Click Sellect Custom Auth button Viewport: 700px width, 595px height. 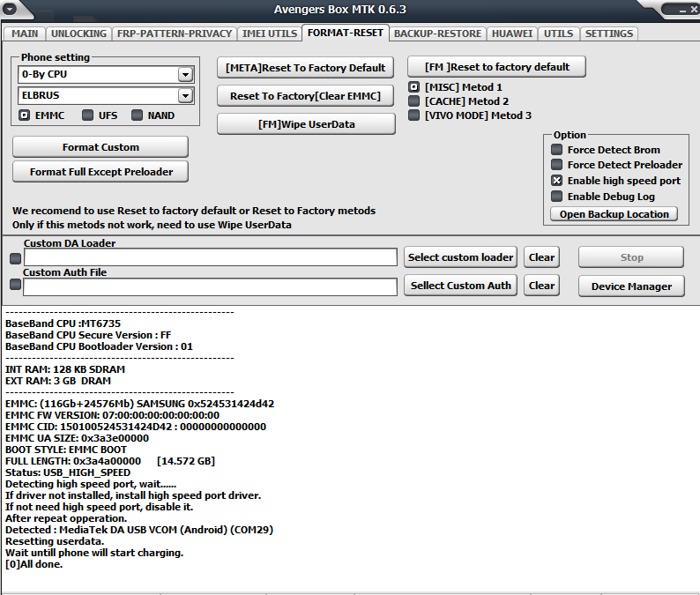460,286
